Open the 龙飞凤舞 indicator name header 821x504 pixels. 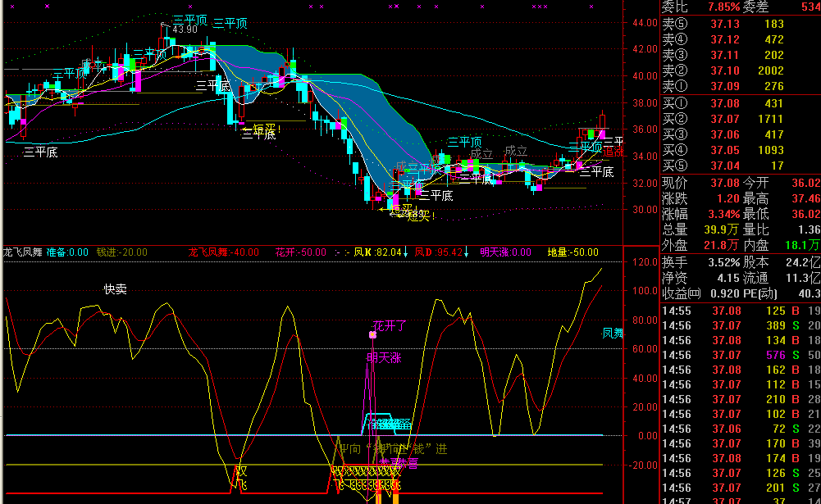23,252
